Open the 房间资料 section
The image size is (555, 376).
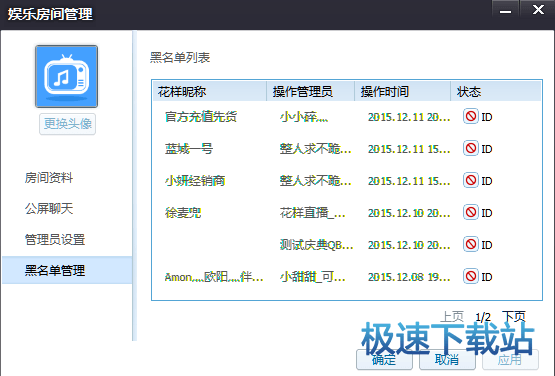(49, 177)
